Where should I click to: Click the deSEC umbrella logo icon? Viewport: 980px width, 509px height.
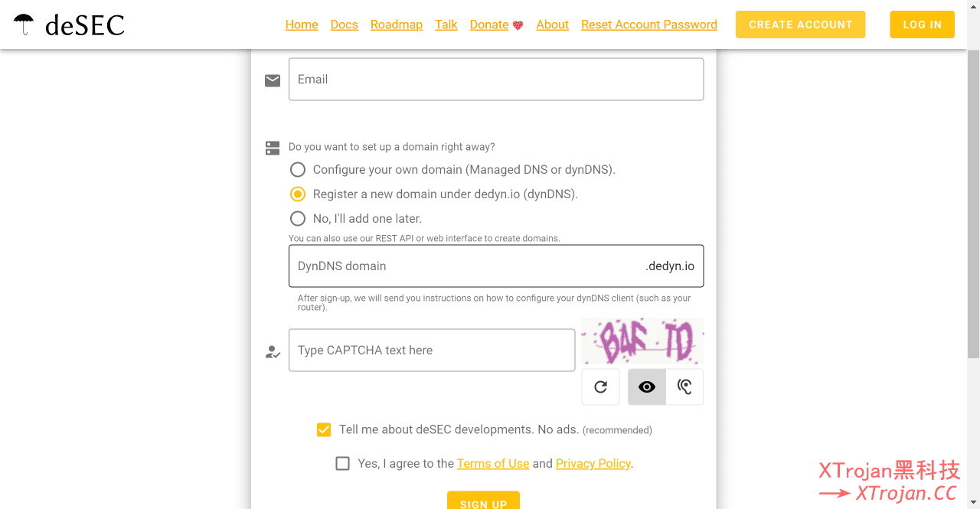[x=24, y=24]
